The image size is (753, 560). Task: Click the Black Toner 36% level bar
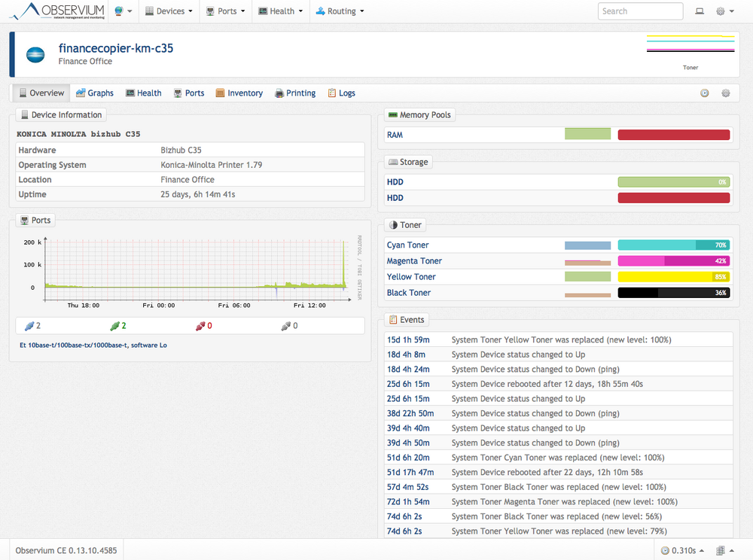tap(674, 292)
